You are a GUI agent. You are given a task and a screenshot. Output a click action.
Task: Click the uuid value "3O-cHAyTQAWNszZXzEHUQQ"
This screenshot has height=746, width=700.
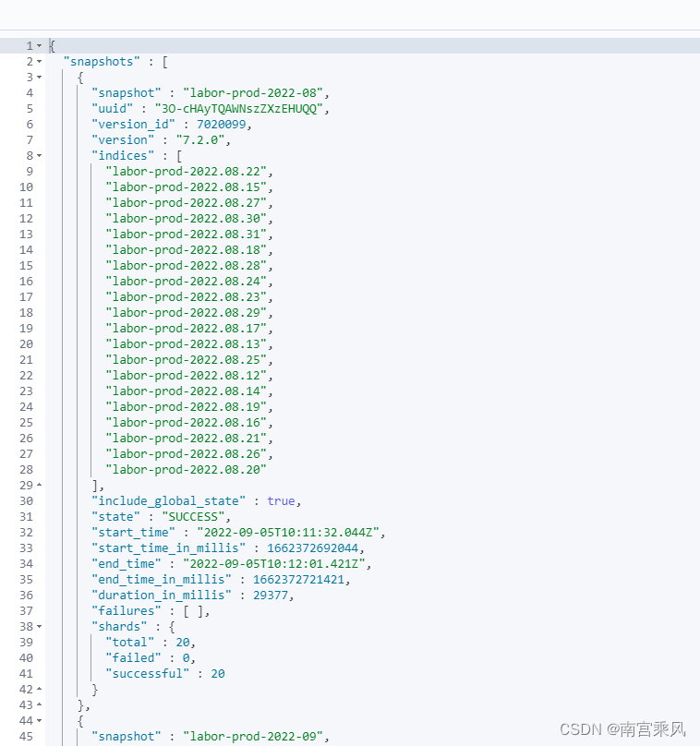pyautogui.click(x=239, y=109)
